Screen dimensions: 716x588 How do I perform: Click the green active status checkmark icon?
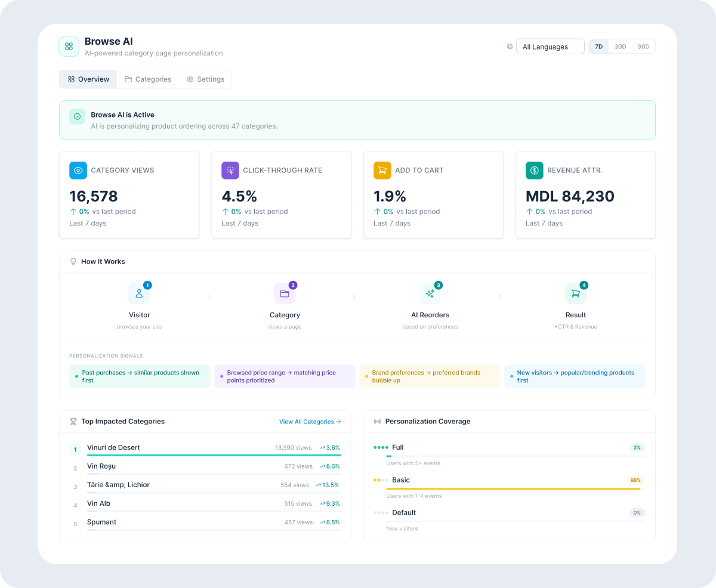pos(77,116)
